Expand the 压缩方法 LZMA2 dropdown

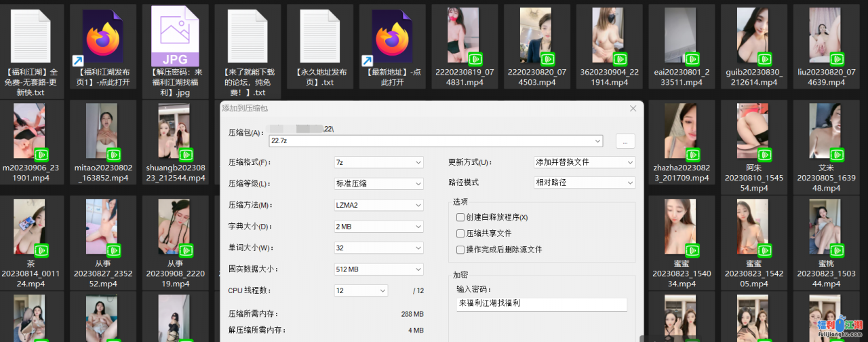tap(378, 206)
